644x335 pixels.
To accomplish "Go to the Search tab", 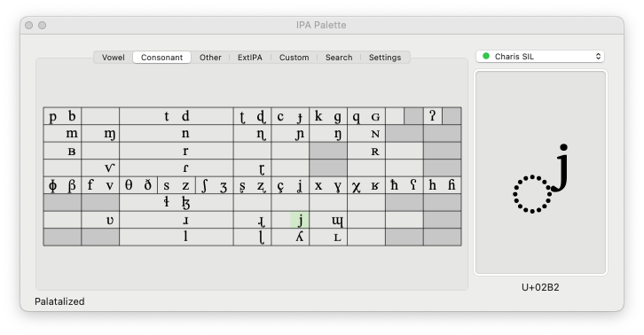I will [339, 58].
